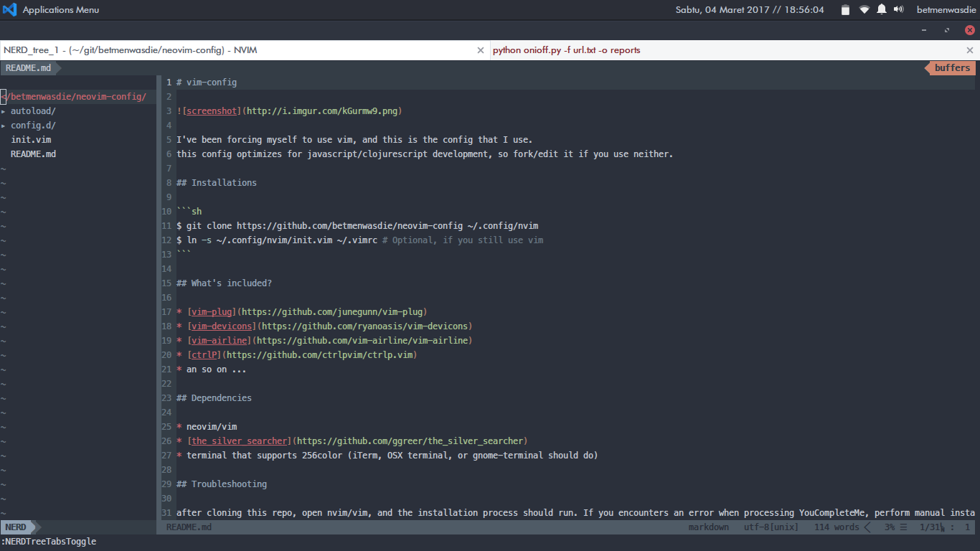
Task: Open the clipboard manager tray icon
Action: pos(845,10)
